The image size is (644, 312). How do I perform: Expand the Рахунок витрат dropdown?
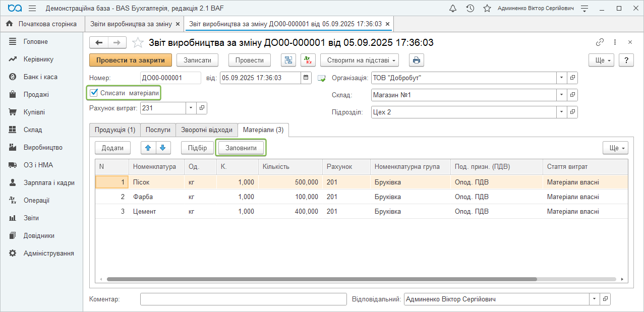pyautogui.click(x=191, y=108)
